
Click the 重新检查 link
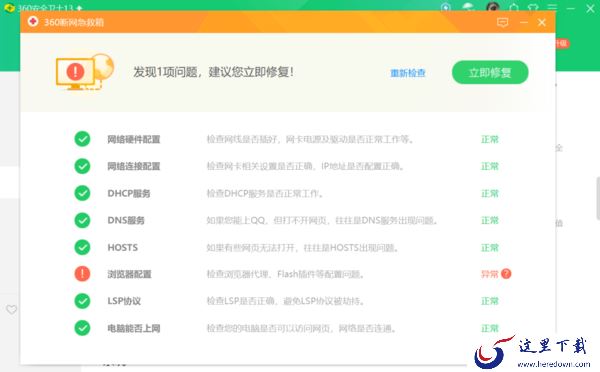pyautogui.click(x=408, y=73)
